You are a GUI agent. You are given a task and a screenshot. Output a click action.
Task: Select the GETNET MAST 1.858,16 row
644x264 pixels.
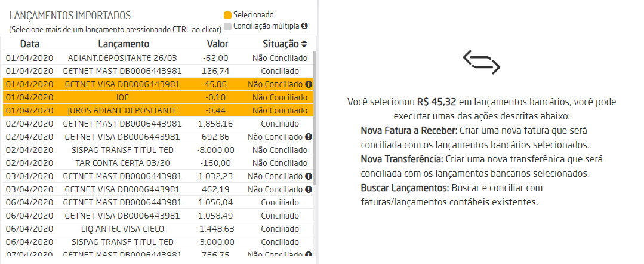pos(123,124)
